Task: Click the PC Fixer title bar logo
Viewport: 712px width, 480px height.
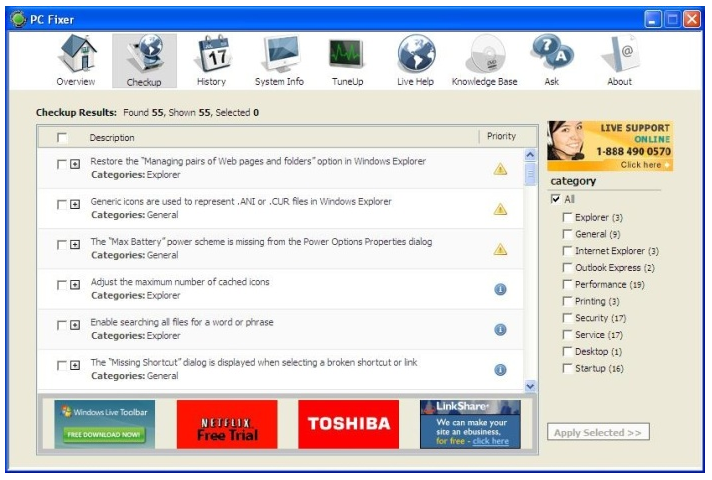Action: (x=19, y=19)
